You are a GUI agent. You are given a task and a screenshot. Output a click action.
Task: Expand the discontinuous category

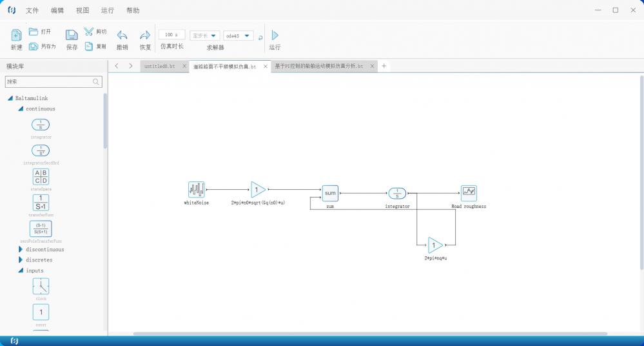coord(21,249)
